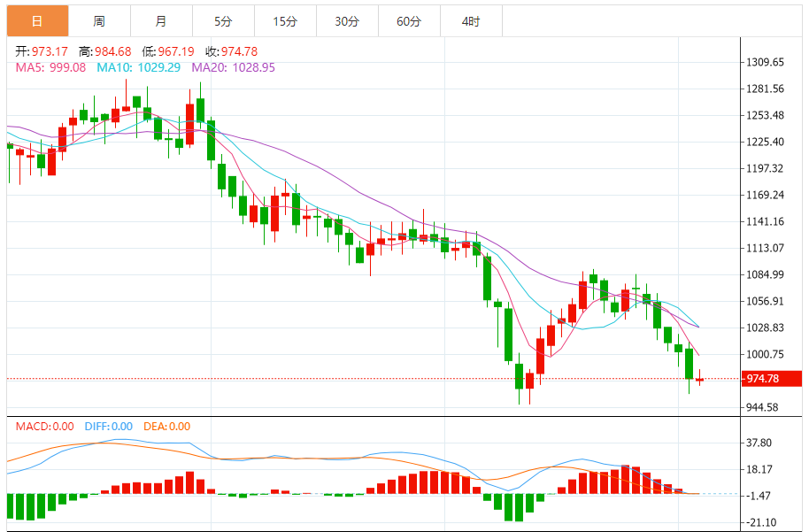This screenshot has height=532, width=809.
Task: Click the MACD:0.00 indicator label
Action: click(x=45, y=427)
